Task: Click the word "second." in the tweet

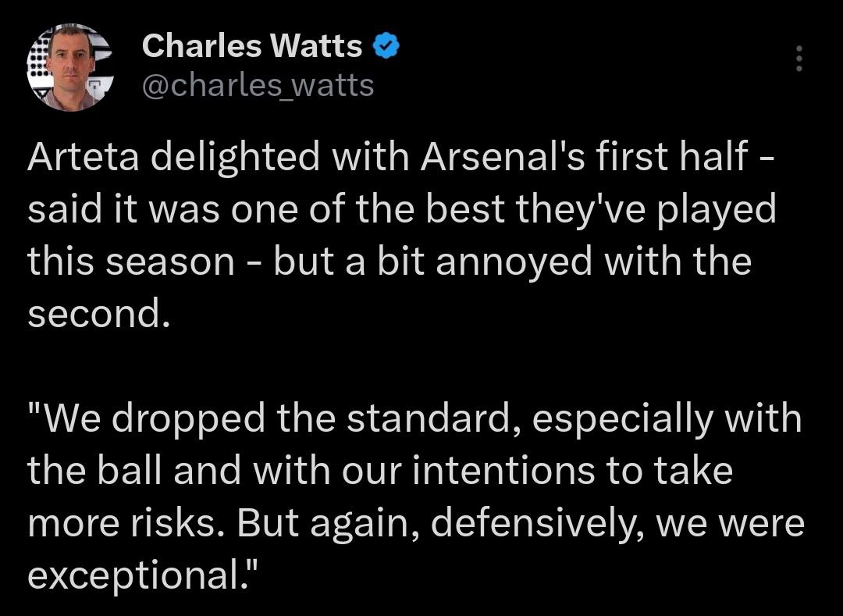Action: pyautogui.click(x=98, y=313)
